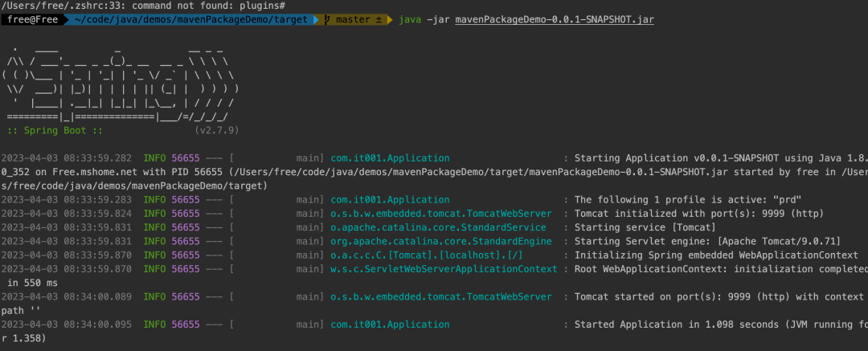Click the underlined mavenPackageDemo-0.0.1-SNAPSHOT.jar argument
The height and width of the screenshot is (351, 868).
[x=554, y=18]
